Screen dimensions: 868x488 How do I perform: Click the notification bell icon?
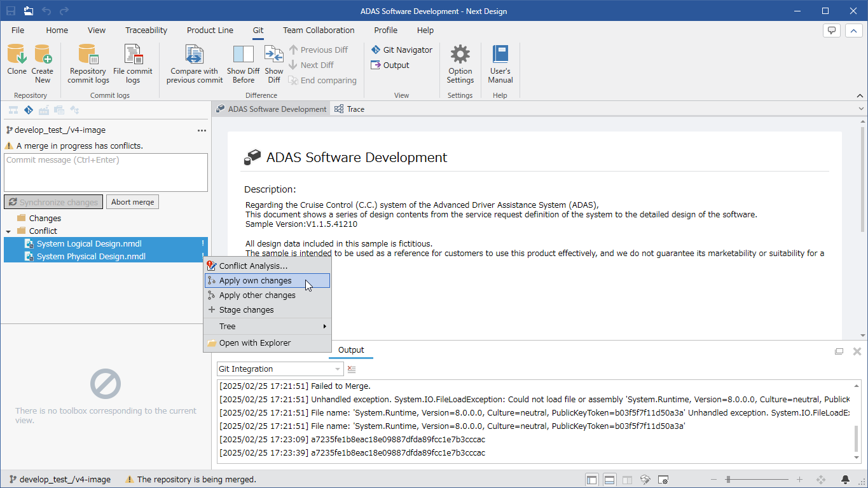pos(845,480)
